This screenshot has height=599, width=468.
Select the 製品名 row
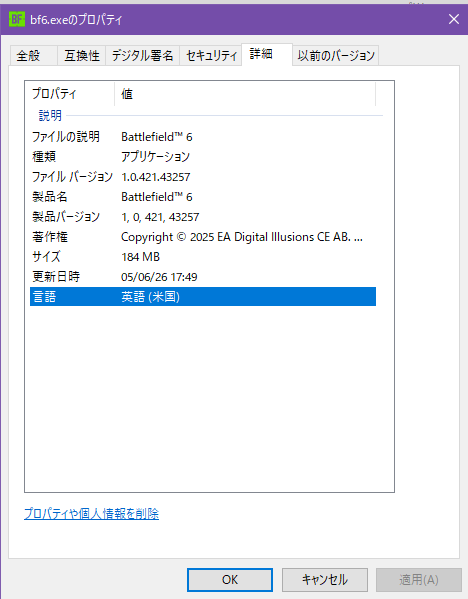[203, 197]
